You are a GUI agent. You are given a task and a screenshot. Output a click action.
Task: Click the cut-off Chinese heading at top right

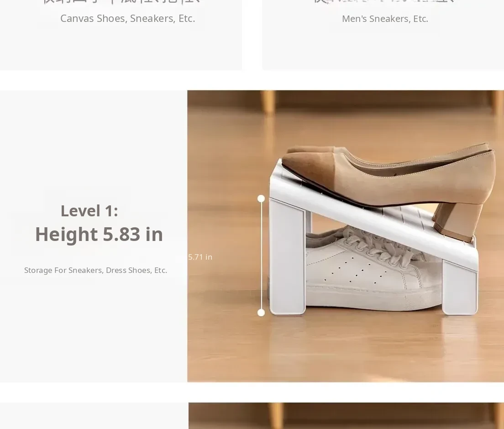(383, 2)
